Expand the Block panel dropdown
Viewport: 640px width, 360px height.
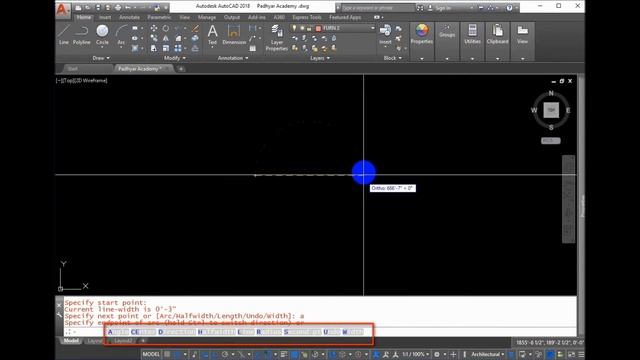click(x=393, y=58)
